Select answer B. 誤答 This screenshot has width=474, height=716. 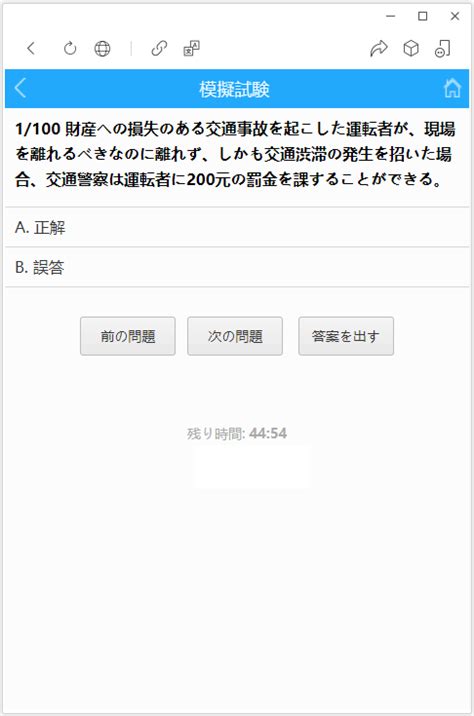[237, 267]
